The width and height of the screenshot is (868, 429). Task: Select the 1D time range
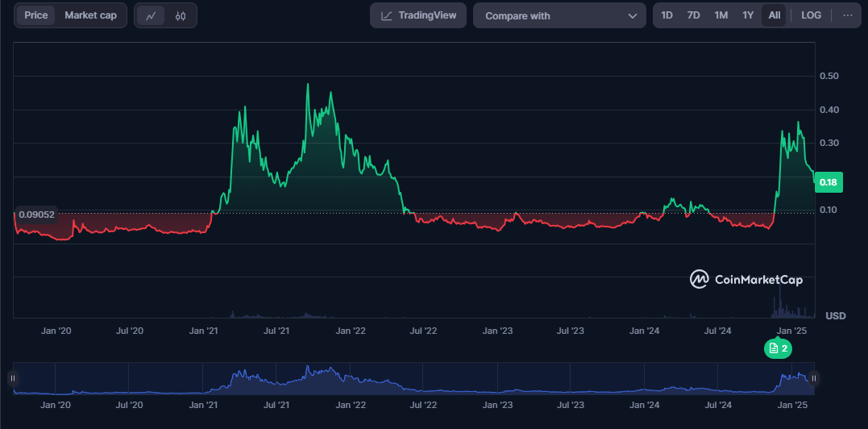point(667,15)
